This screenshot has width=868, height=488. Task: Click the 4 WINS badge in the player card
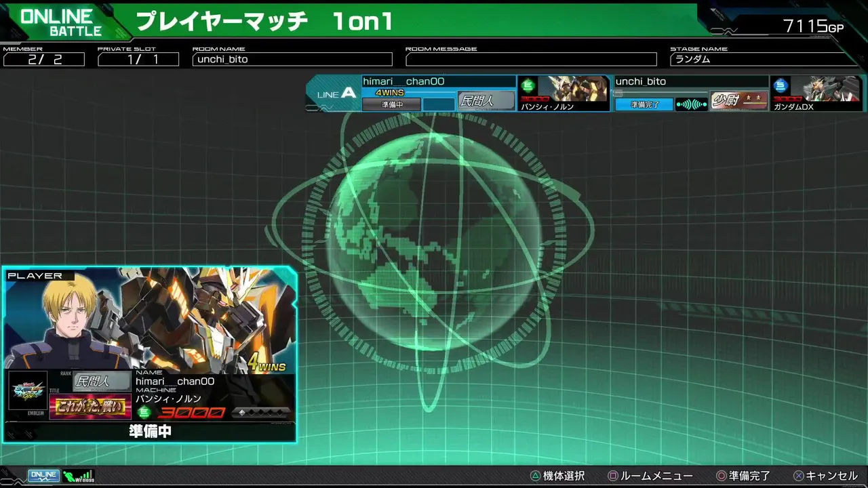coord(267,363)
